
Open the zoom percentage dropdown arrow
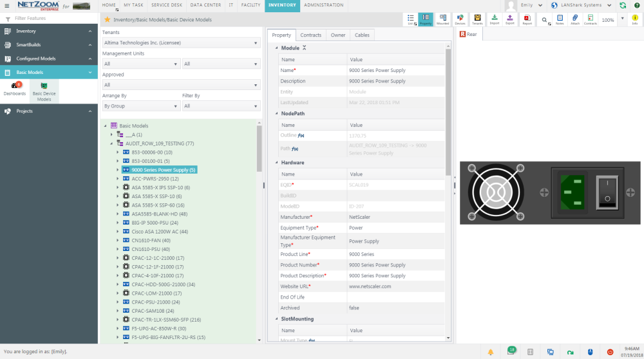coord(622,19)
